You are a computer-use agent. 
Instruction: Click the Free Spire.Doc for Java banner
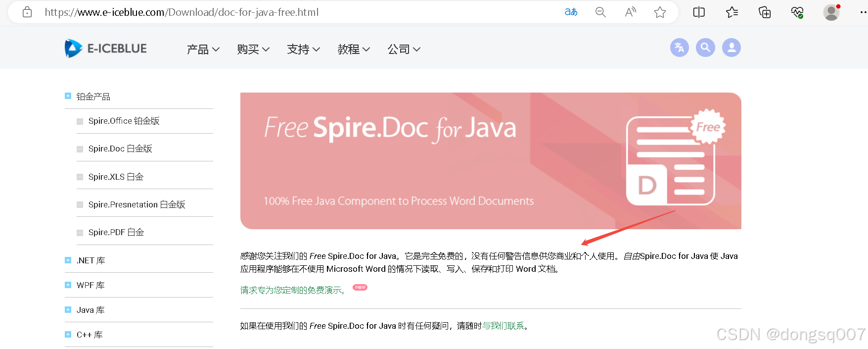[491, 161]
